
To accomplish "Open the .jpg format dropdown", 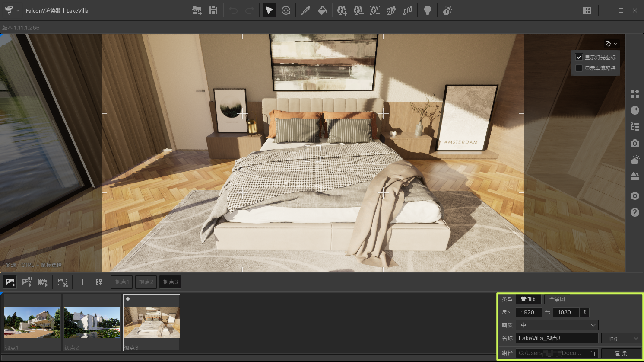I will click(621, 338).
